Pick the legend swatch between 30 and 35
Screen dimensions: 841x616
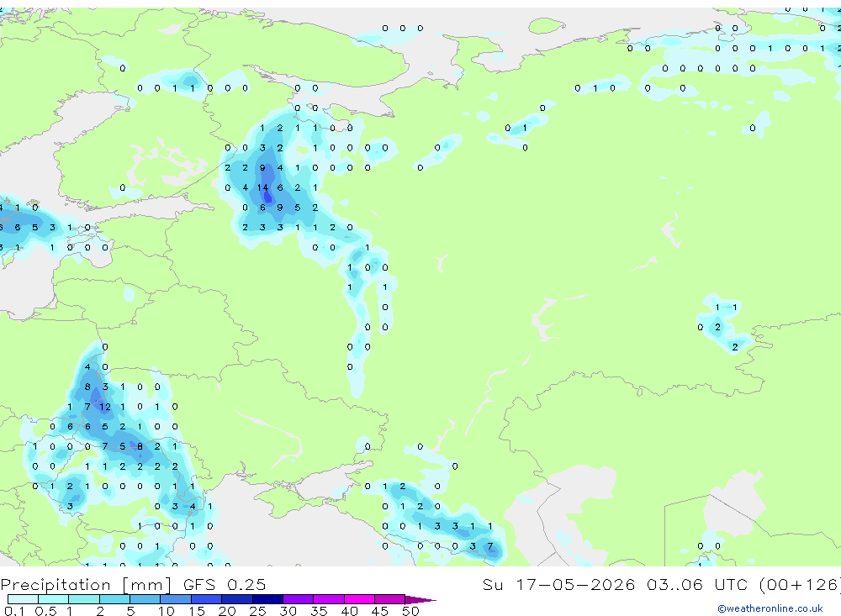pyautogui.click(x=299, y=599)
